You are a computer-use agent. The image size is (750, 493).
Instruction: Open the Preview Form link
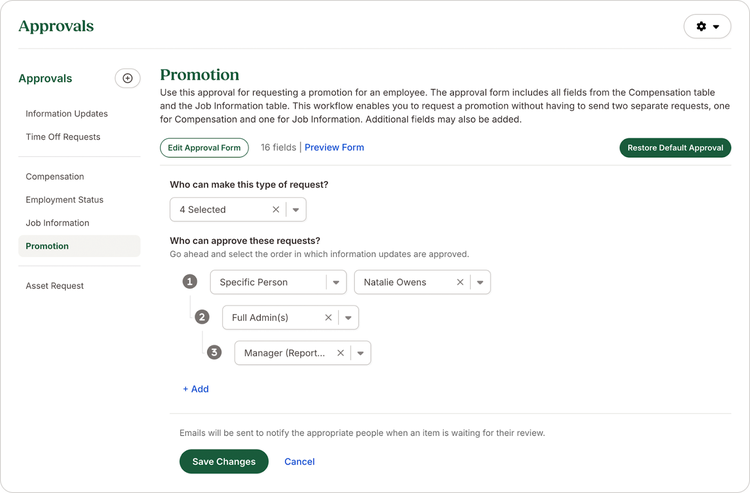(334, 147)
